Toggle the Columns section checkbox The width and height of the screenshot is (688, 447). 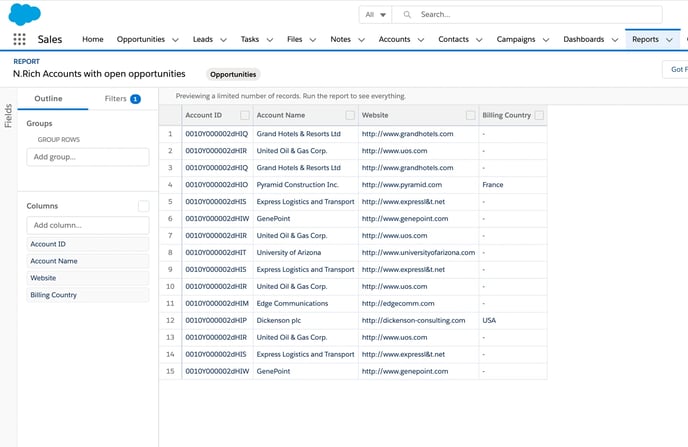[x=143, y=206]
